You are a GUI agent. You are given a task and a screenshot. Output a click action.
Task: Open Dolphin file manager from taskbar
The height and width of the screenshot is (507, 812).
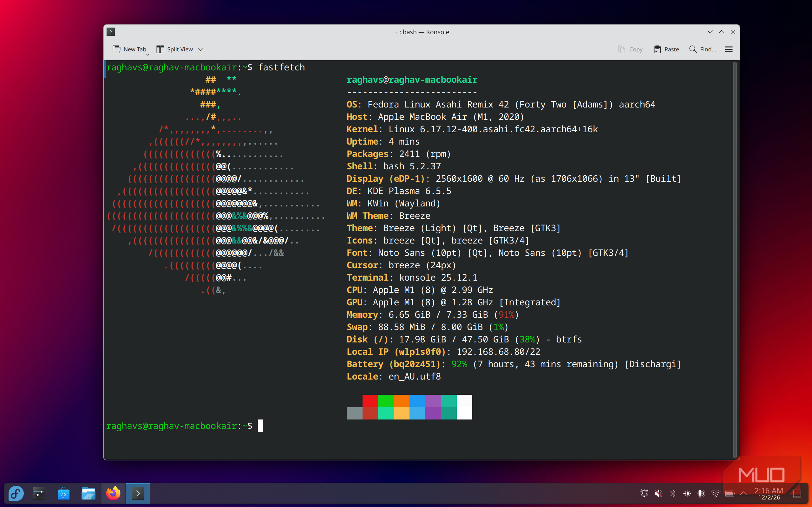click(88, 493)
